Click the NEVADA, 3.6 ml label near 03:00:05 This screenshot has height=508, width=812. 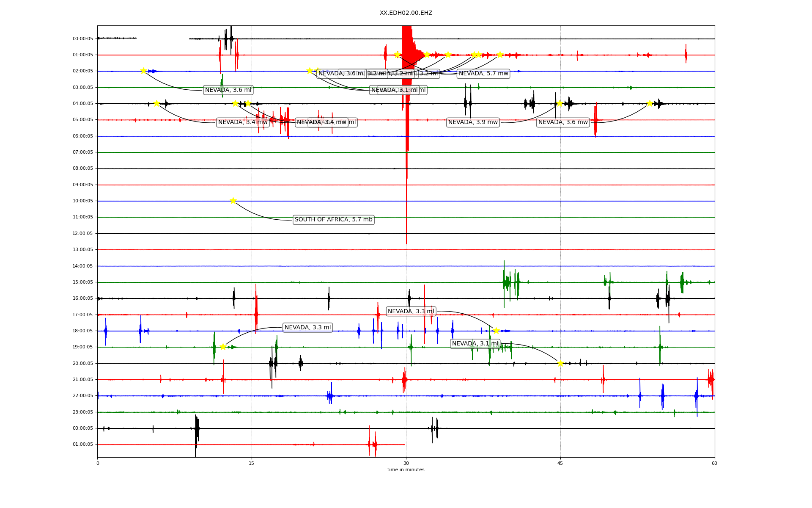(x=228, y=90)
